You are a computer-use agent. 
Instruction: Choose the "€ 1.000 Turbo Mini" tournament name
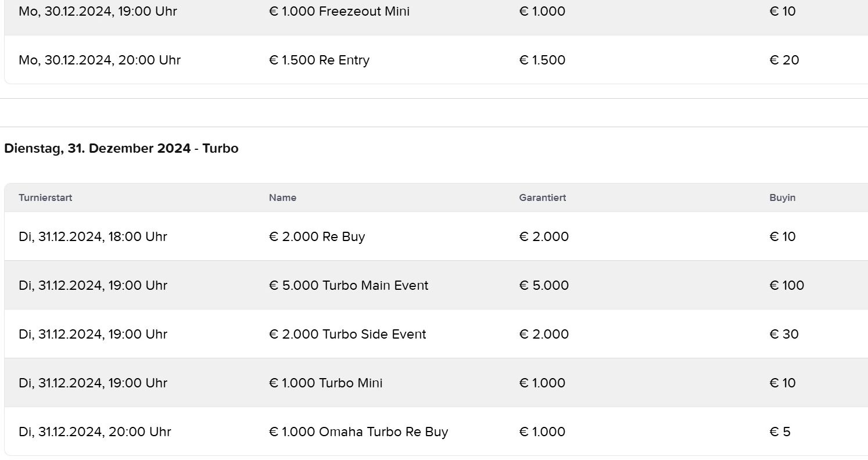pyautogui.click(x=325, y=383)
